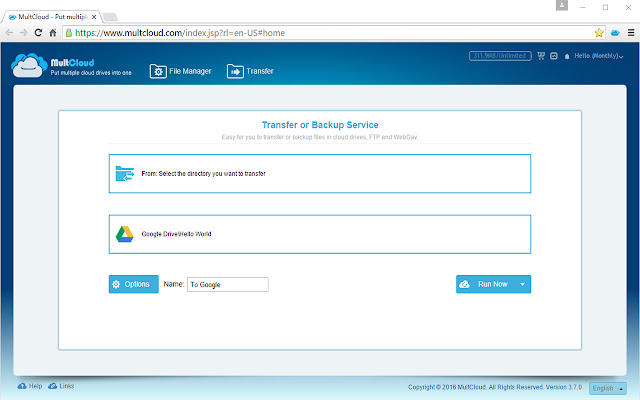Click the Google Drive icon
The height and width of the screenshot is (400, 640).
tap(124, 234)
